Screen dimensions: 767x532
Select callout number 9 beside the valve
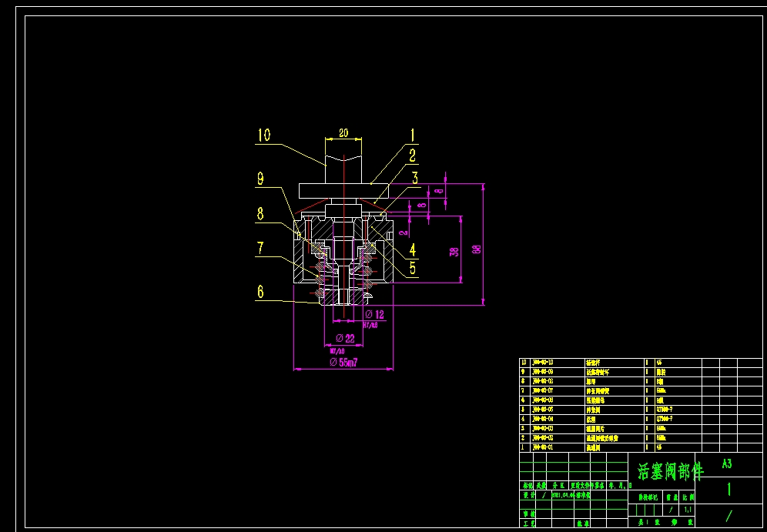click(260, 179)
